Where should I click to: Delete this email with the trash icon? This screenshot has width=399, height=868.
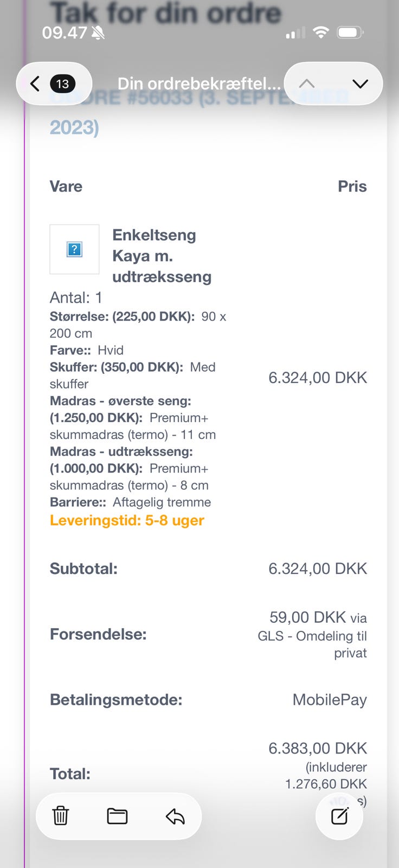tap(61, 816)
